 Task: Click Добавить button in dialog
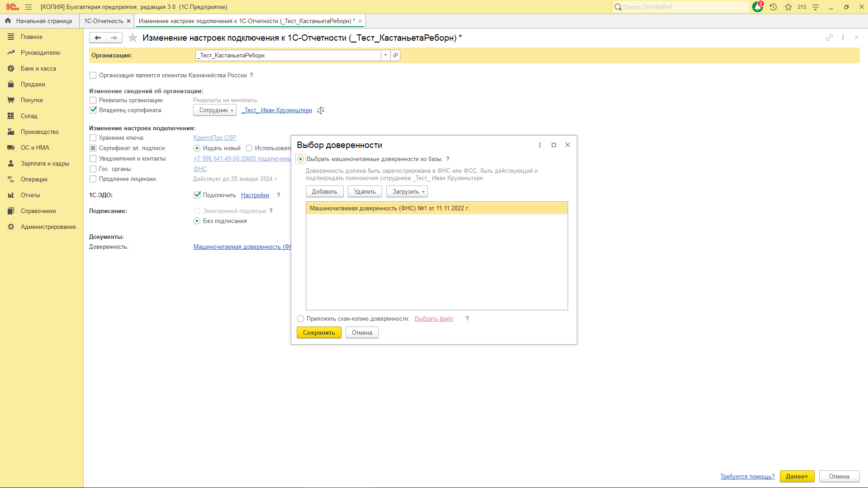tap(325, 192)
